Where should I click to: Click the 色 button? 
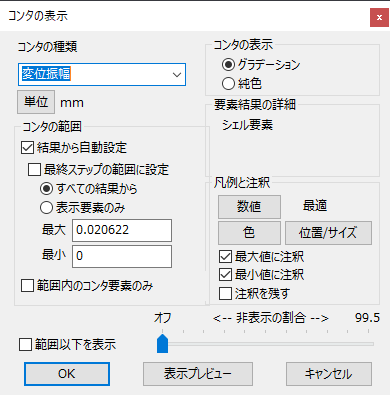point(249,233)
